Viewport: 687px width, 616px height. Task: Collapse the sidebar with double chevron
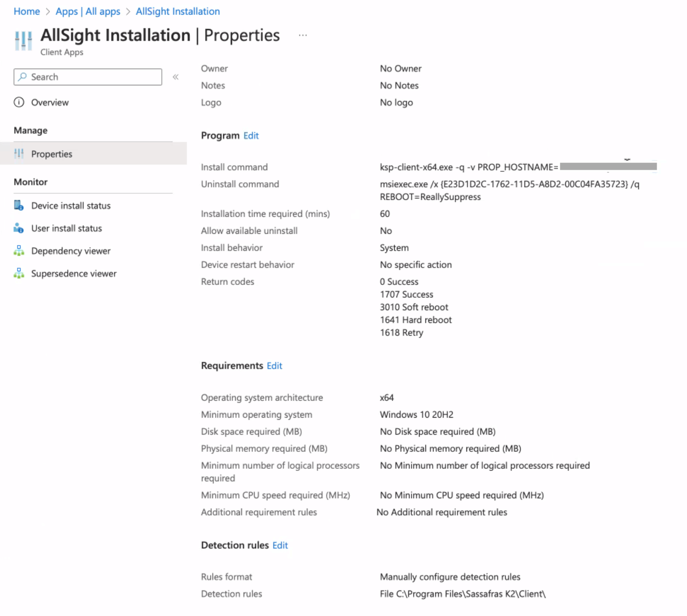175,77
